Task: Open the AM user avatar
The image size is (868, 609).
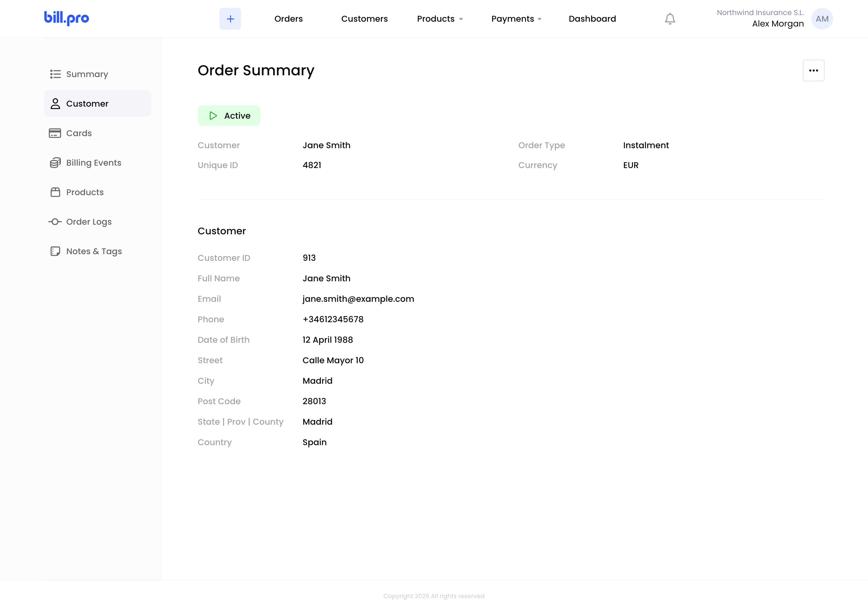Action: click(822, 19)
